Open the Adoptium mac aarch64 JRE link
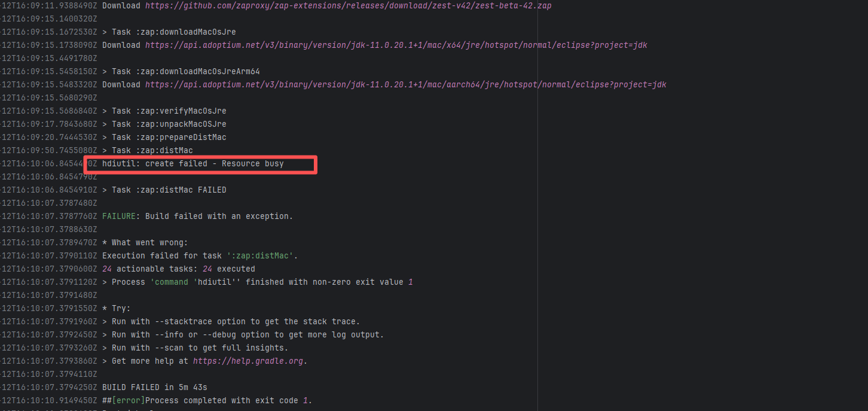Viewport: 868px width, 411px height. click(405, 84)
